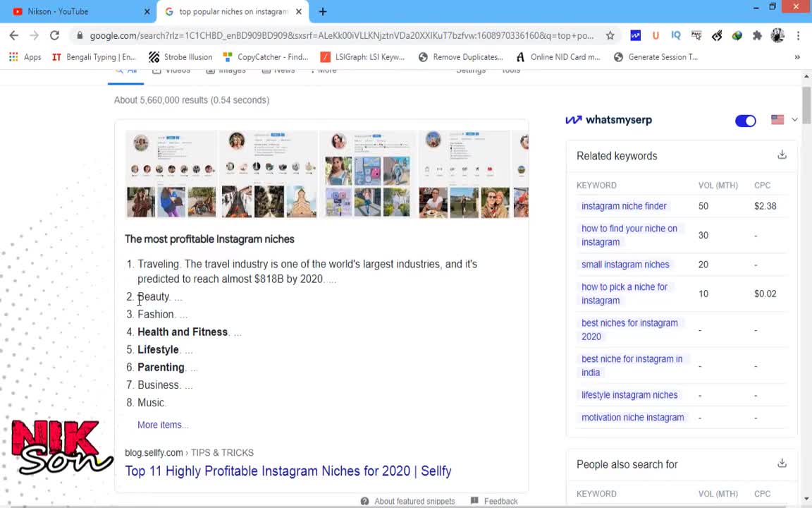Click the 'instagram niche finder' keyword
This screenshot has height=508, width=812.
click(x=624, y=206)
